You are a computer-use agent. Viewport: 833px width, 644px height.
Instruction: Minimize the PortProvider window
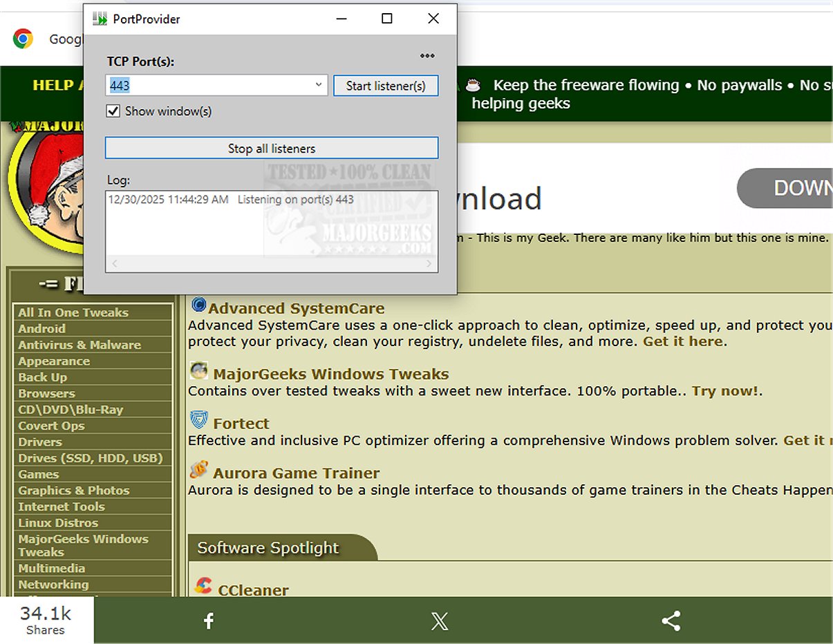(x=341, y=19)
